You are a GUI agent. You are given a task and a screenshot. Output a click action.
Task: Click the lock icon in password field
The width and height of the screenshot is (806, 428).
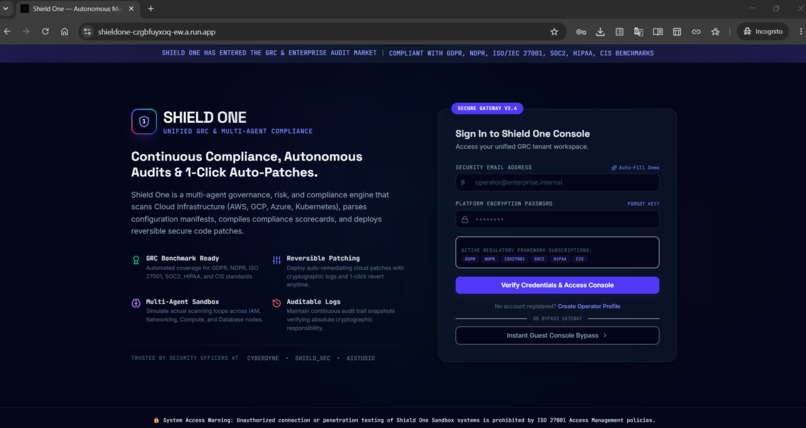coord(465,219)
